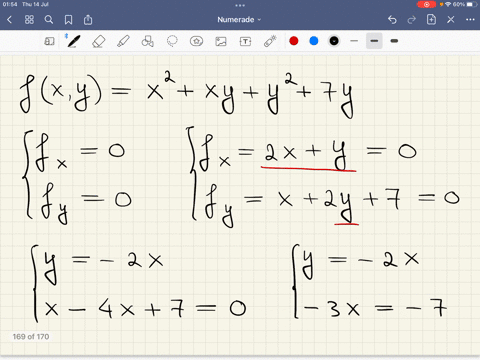Tap the screen recording indicator
480x360 pixels.
coord(426,4)
